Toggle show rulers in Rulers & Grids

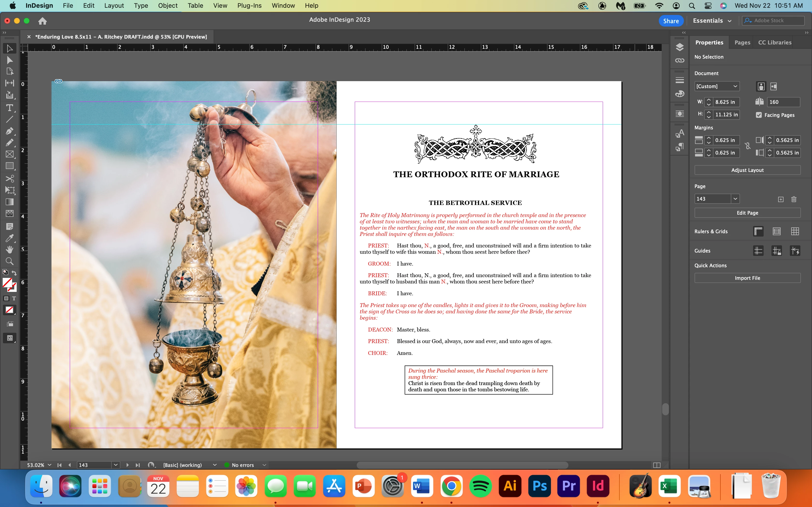click(758, 231)
